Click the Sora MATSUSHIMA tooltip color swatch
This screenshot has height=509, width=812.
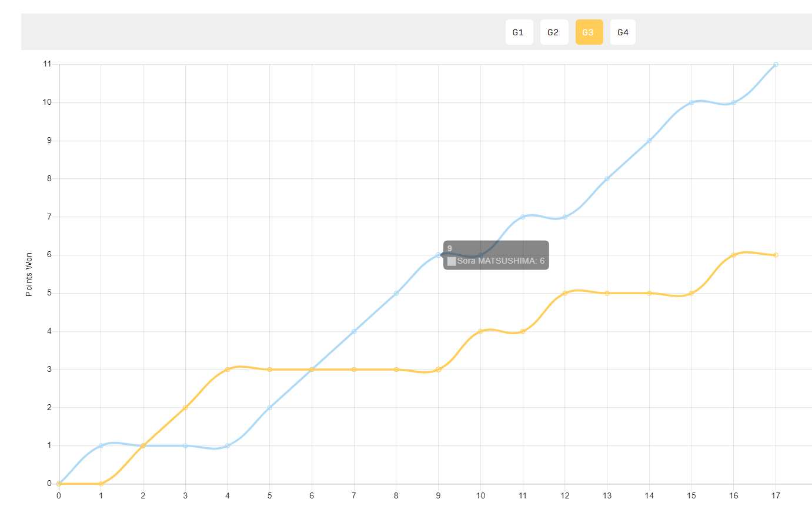(x=452, y=261)
